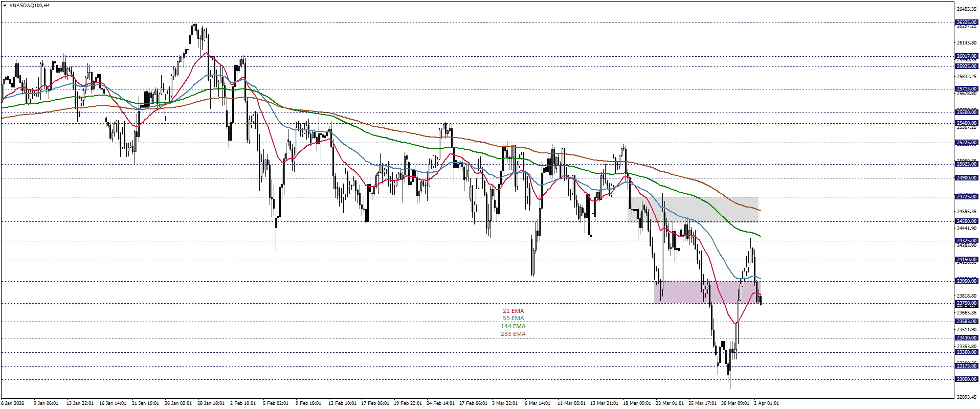Click the 26143.80 price scale value
Image resolution: width=980 pixels, height=409 pixels.
tap(967, 43)
